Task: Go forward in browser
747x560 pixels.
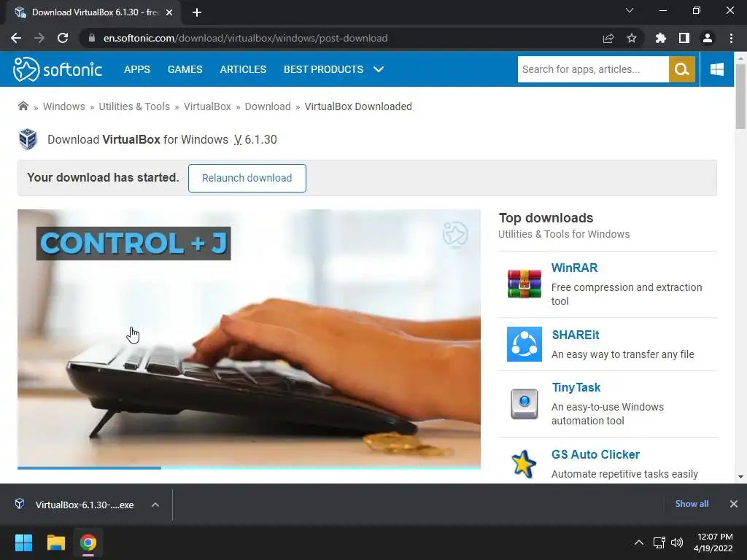Action: click(x=39, y=38)
